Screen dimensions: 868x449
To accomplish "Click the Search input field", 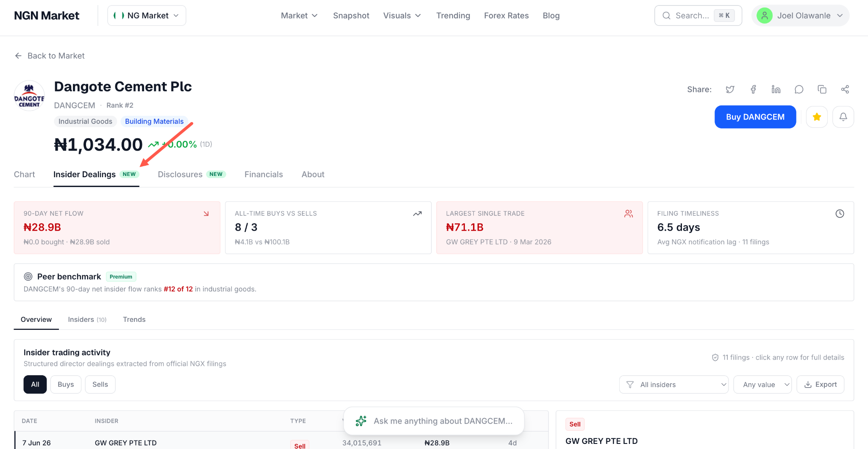I will click(x=698, y=16).
